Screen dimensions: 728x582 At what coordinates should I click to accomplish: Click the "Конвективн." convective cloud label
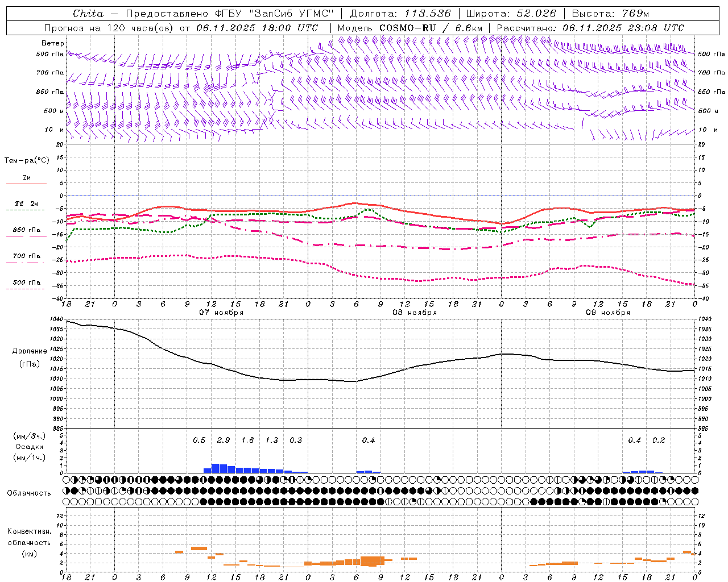pyautogui.click(x=29, y=531)
